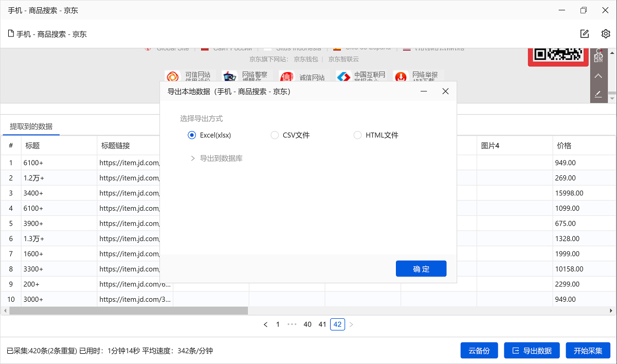
Task: Click price cell 15998.00
Action: point(585,193)
